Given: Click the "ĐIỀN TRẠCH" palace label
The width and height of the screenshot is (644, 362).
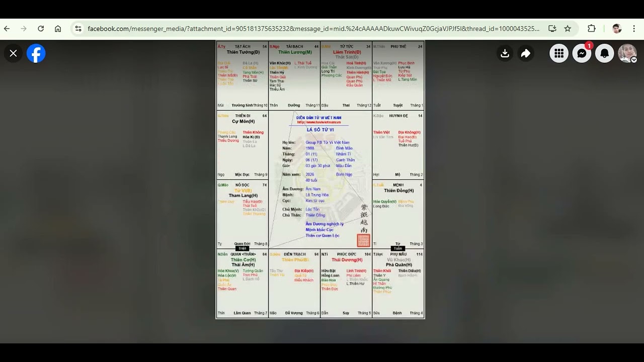Looking at the screenshot, I should [x=294, y=254].
